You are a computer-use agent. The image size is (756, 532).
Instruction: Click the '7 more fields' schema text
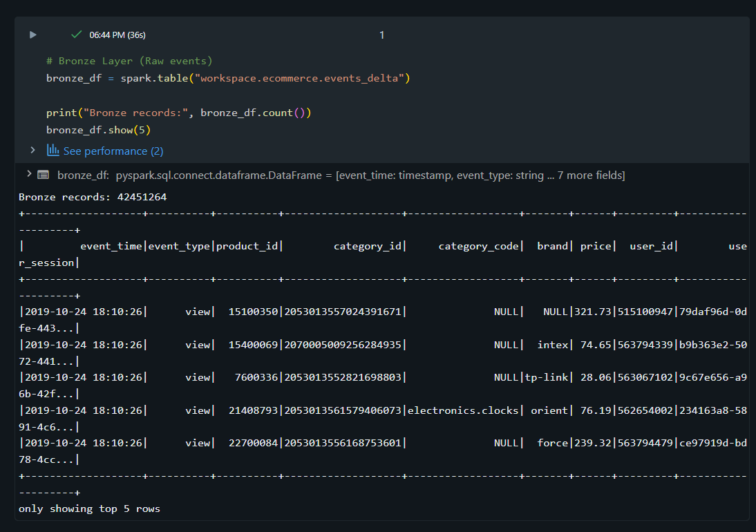[x=589, y=175]
